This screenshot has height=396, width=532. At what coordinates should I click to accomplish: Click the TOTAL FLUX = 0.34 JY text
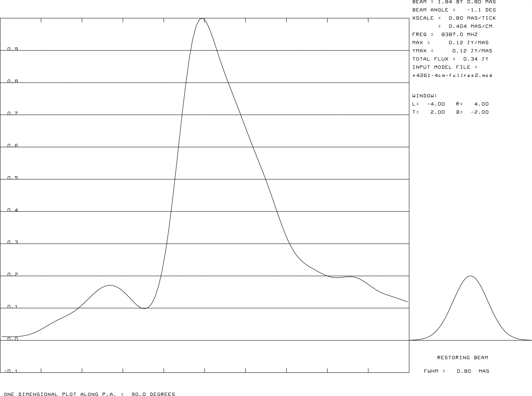click(450, 59)
